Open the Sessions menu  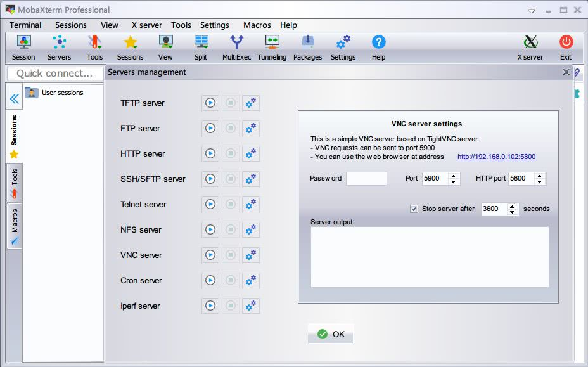pyautogui.click(x=71, y=25)
